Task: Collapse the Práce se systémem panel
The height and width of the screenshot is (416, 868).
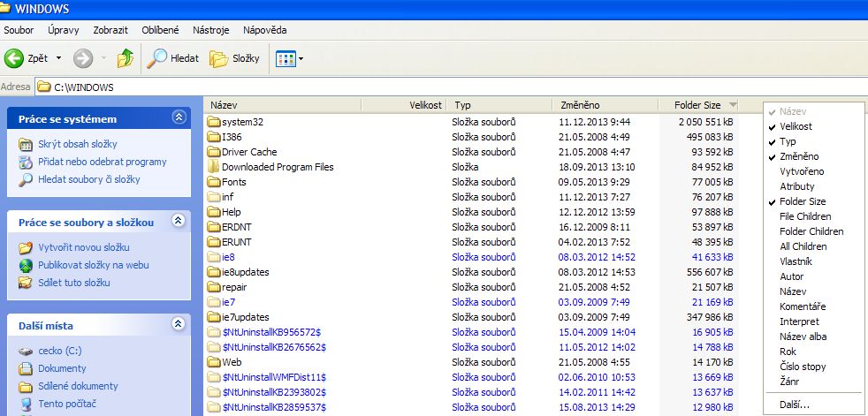Action: pos(179,117)
